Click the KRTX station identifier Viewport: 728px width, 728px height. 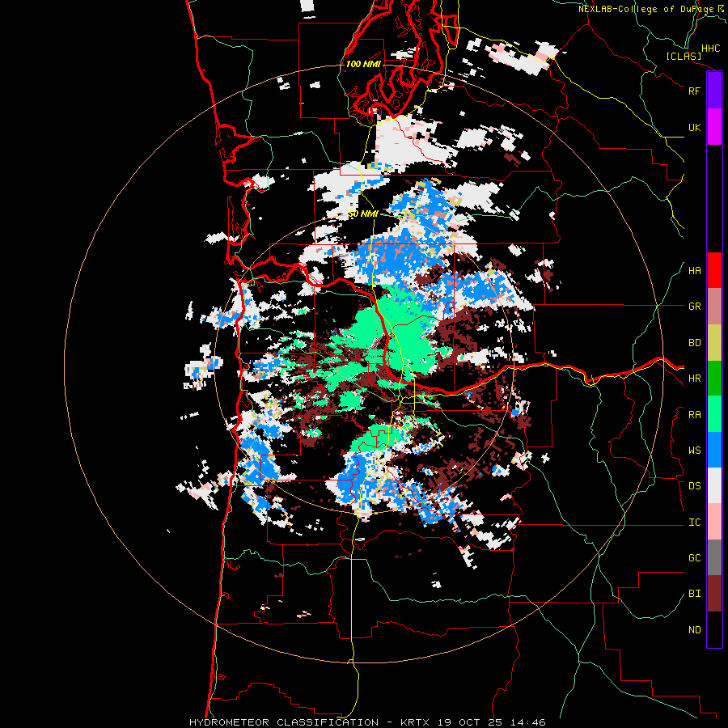(415, 722)
